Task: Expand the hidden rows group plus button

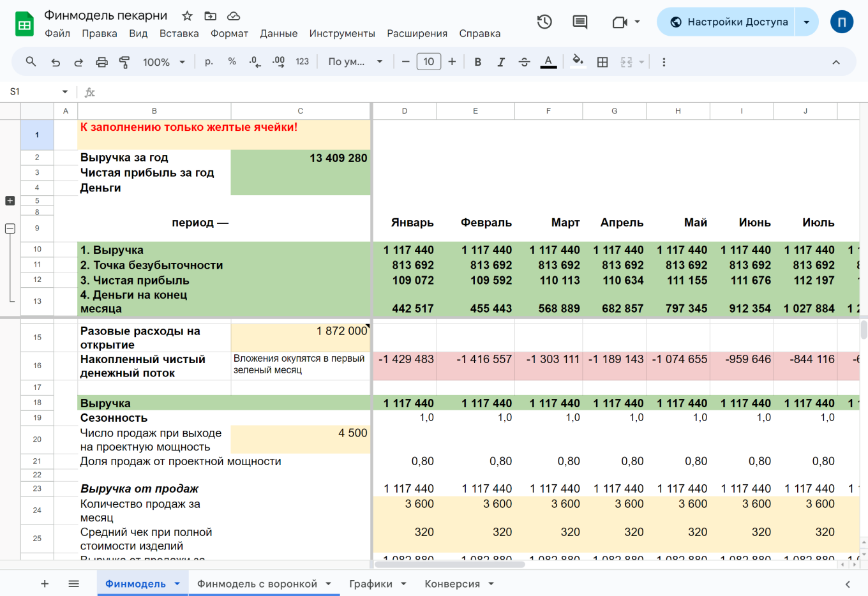Action: (10, 200)
